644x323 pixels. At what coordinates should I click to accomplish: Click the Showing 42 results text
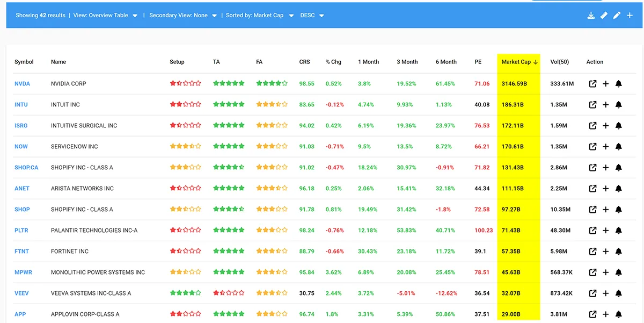40,16
